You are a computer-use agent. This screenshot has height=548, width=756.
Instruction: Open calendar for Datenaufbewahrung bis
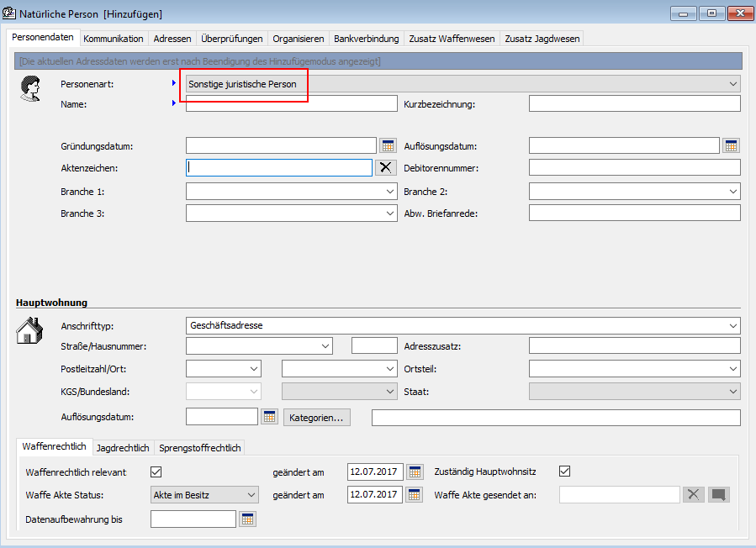point(247,519)
